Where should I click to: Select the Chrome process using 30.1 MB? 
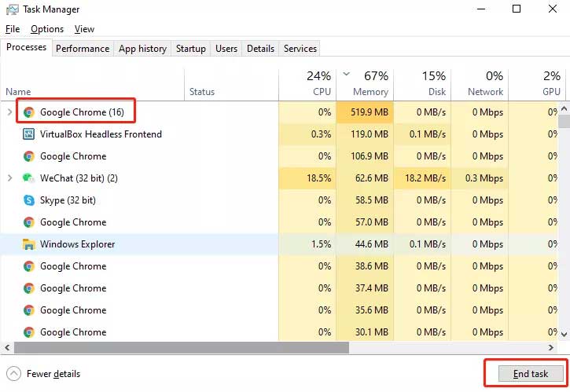(x=72, y=332)
